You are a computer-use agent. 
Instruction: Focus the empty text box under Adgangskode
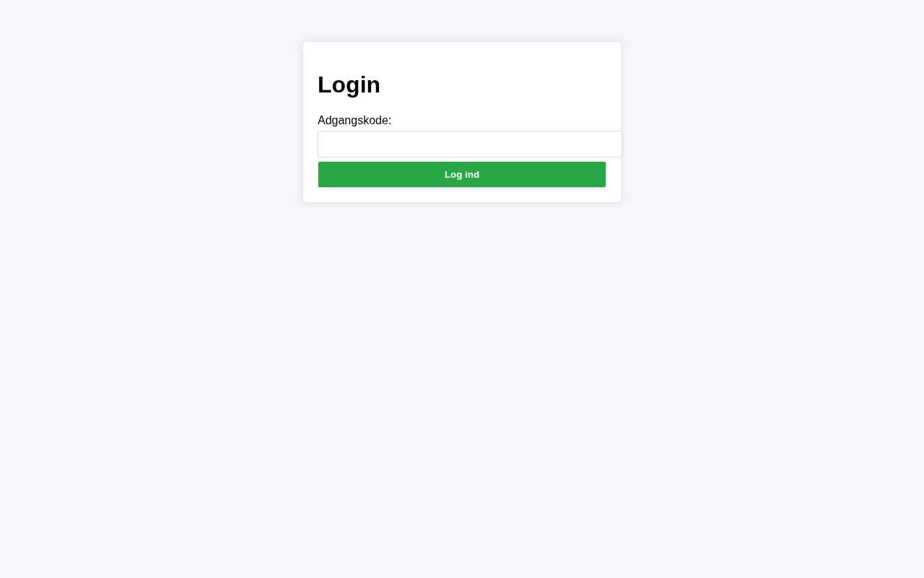(x=469, y=144)
